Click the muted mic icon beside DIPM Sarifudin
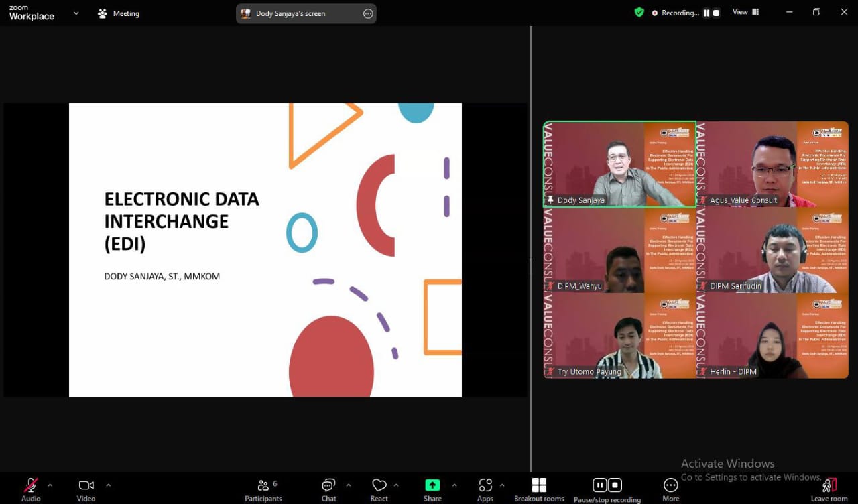 click(x=703, y=286)
